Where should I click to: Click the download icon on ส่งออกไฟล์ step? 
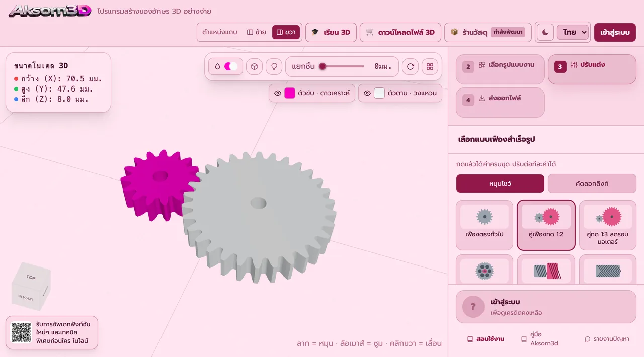pyautogui.click(x=482, y=98)
